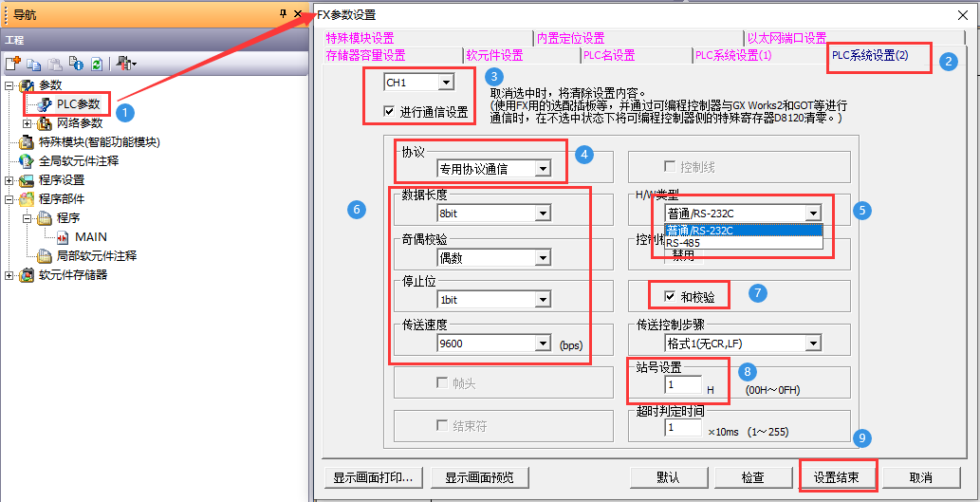Pin the 导航 navigation panel
980x502 pixels.
(283, 13)
